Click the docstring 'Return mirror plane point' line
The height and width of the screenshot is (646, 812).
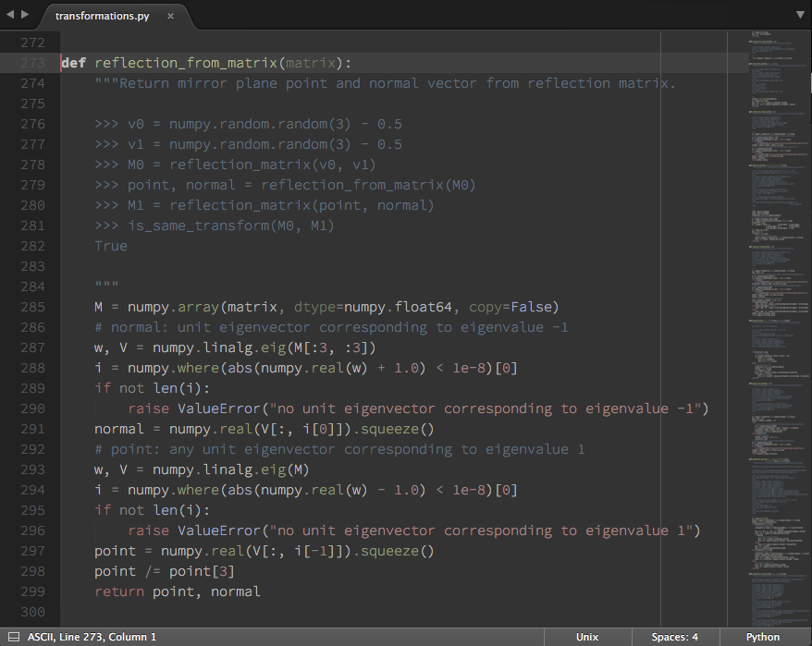(385, 83)
